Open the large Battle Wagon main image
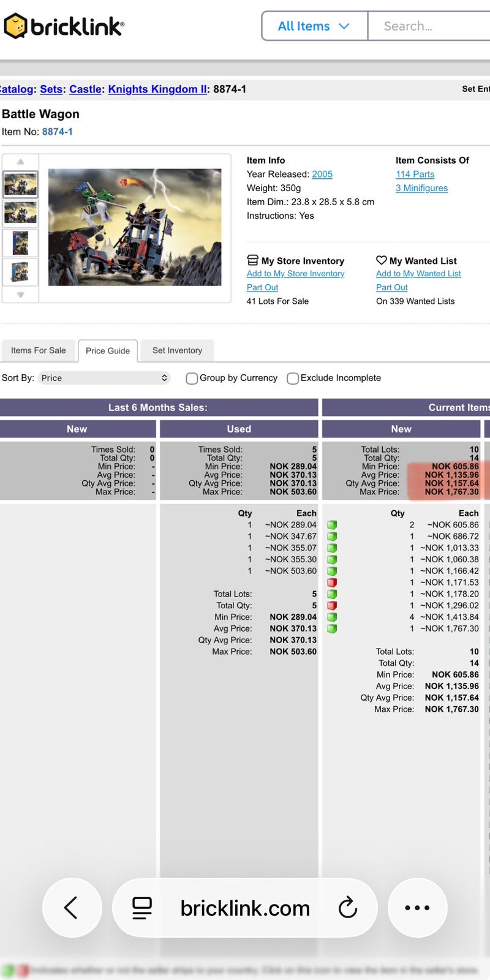Screen dimensions: 490x980 click(x=135, y=227)
